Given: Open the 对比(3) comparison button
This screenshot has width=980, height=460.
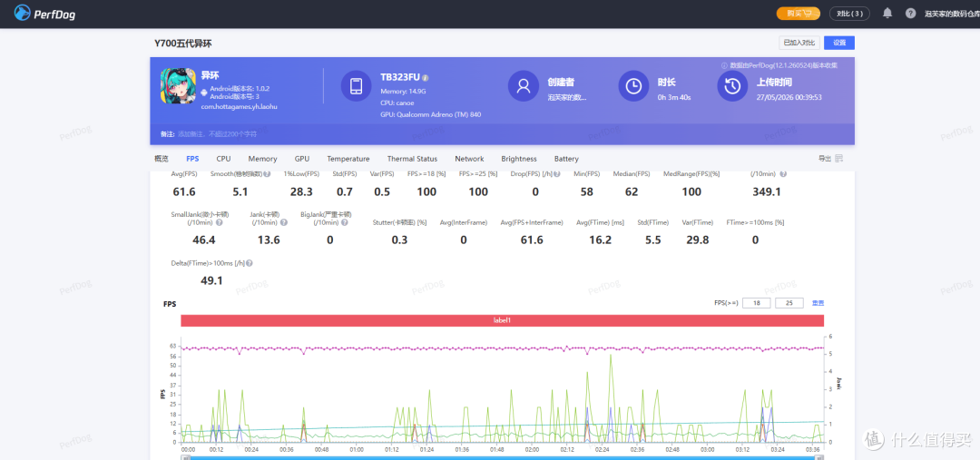Looking at the screenshot, I should tap(848, 13).
